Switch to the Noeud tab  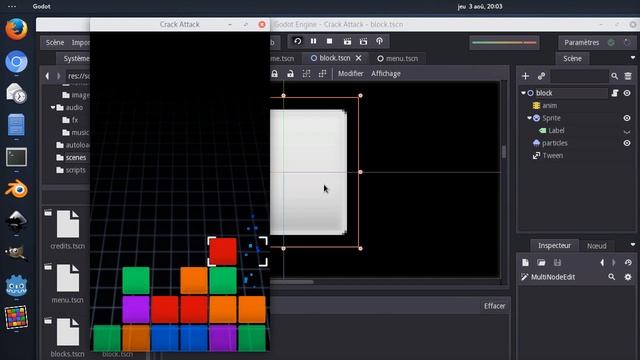pos(596,246)
